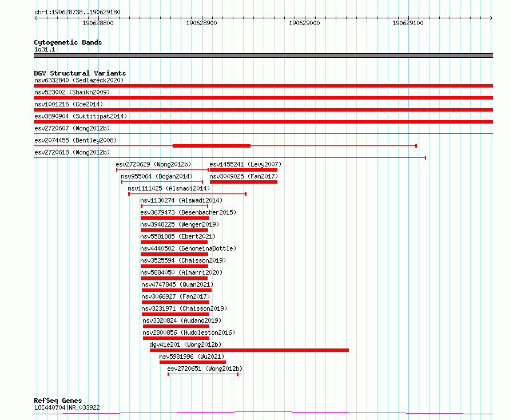Select the nsv523002 (Shaikh2009) variant label
This screenshot has width=509, height=420.
point(72,92)
